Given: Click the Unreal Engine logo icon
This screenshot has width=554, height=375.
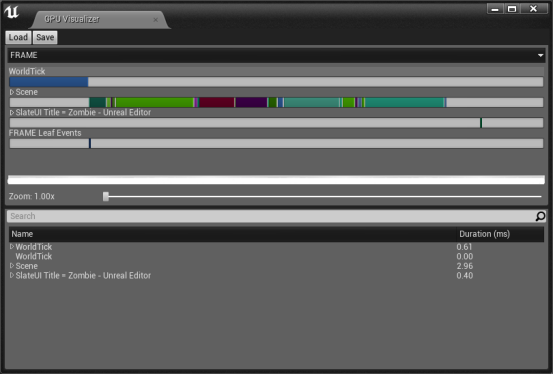Looking at the screenshot, I should pyautogui.click(x=12, y=12).
